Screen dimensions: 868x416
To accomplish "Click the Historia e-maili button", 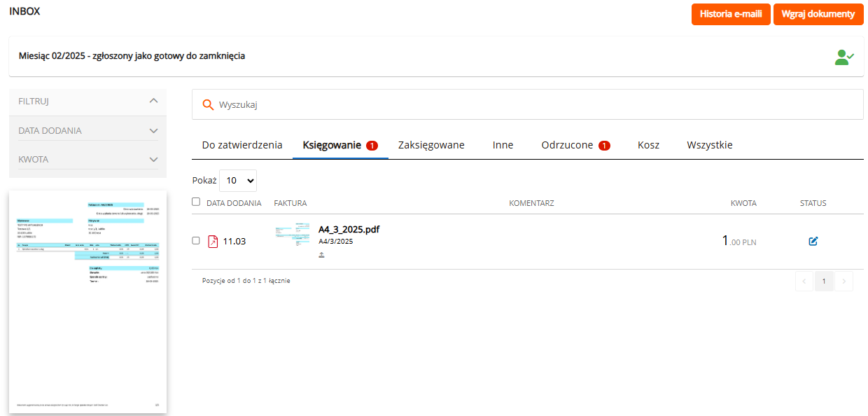I will [731, 14].
